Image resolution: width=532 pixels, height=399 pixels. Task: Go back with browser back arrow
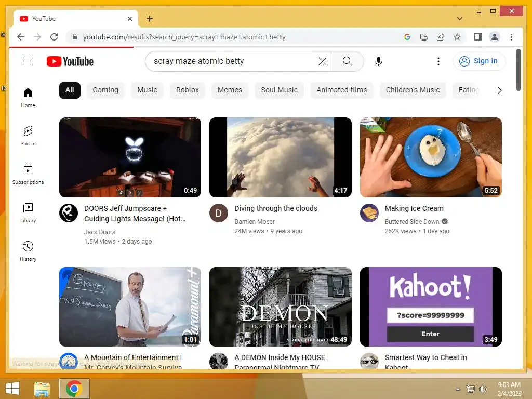[21, 37]
